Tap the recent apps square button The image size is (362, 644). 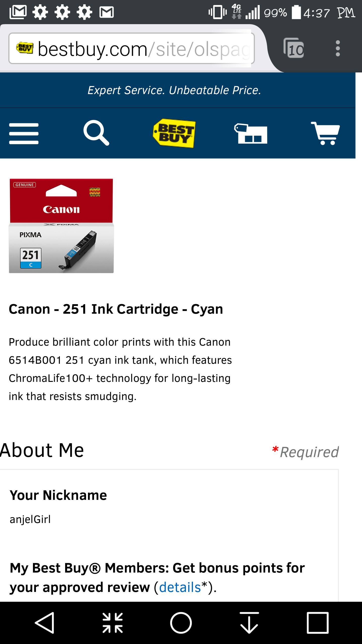coord(318,623)
